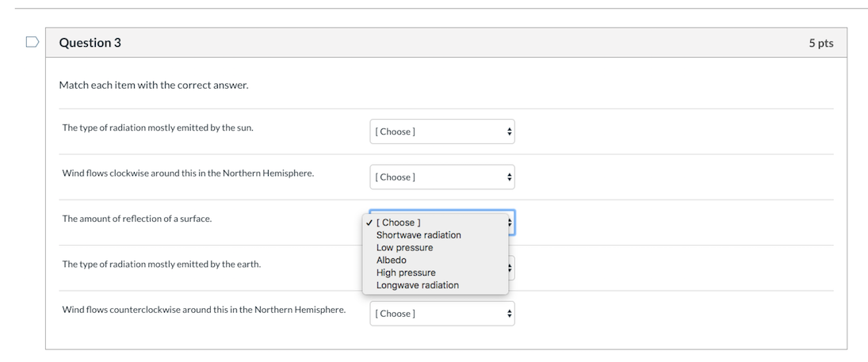
Task: Click 'Match each item with the correct answer.' text
Action: tap(154, 86)
